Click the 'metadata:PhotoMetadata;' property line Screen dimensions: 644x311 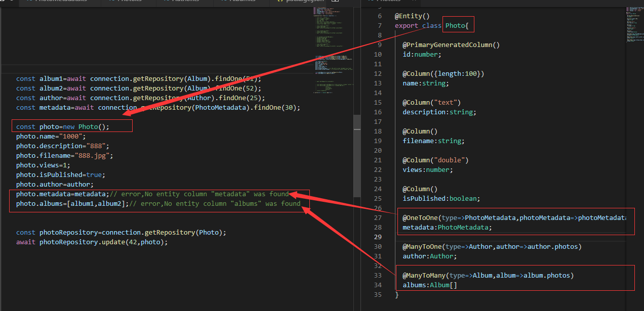point(448,227)
